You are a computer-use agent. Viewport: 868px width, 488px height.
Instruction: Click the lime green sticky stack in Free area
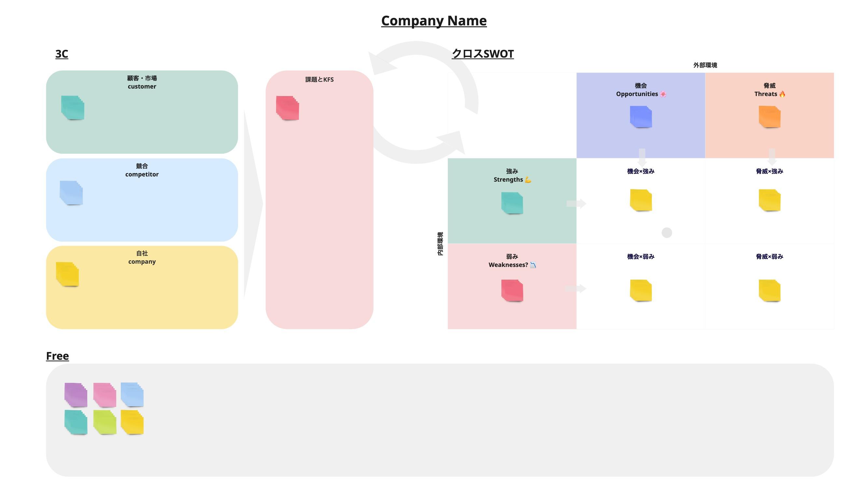tap(105, 422)
